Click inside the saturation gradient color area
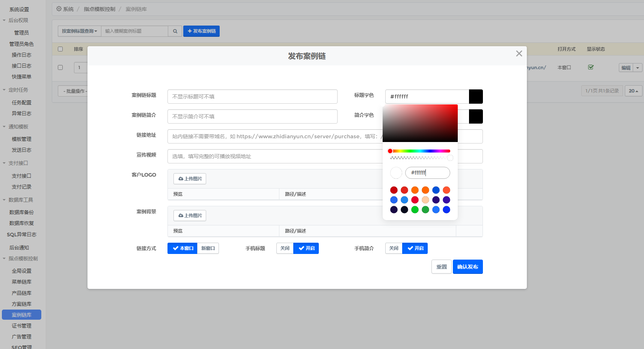This screenshot has height=349, width=644. coord(420,123)
